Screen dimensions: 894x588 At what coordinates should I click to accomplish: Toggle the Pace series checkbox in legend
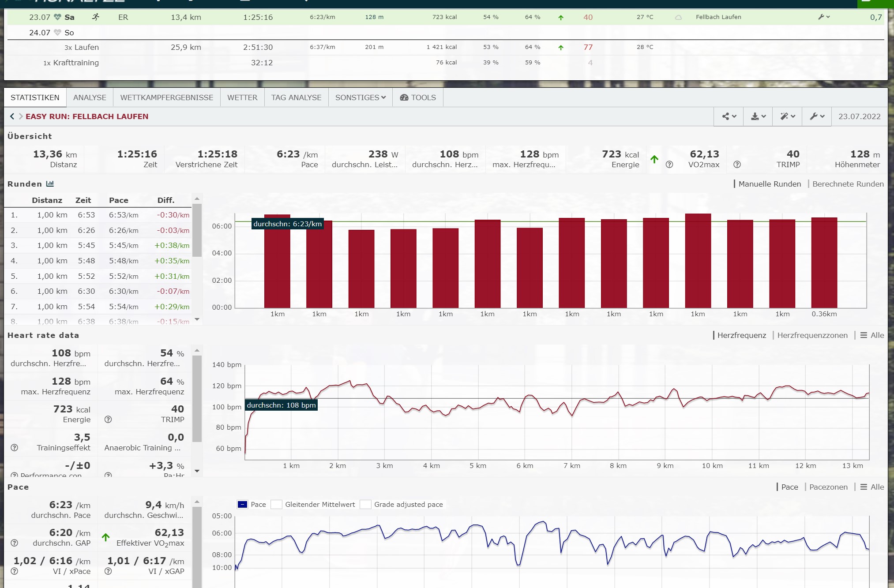pos(242,505)
